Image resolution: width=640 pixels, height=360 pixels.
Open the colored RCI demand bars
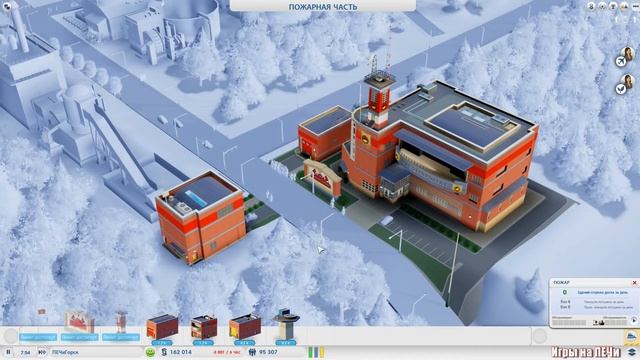316,352
